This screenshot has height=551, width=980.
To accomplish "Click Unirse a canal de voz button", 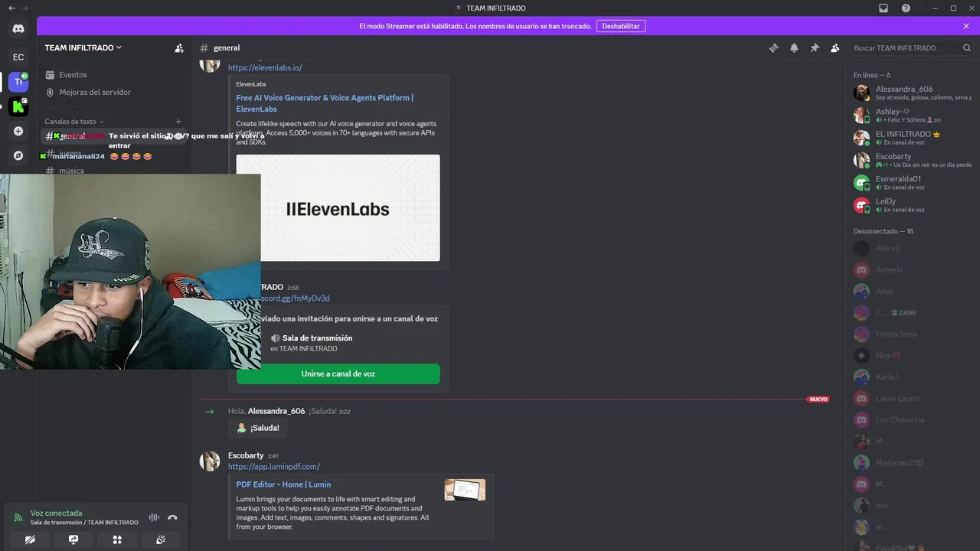I will (x=338, y=373).
